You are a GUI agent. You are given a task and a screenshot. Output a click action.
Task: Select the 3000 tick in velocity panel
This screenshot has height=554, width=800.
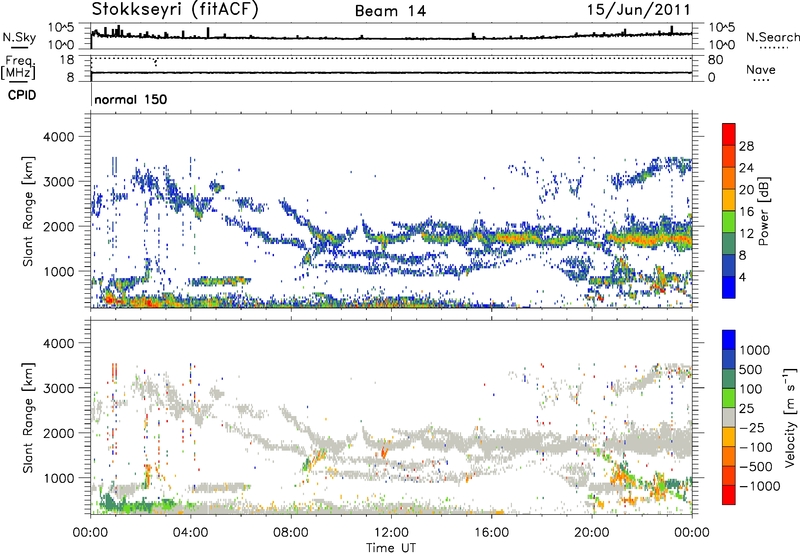point(58,388)
